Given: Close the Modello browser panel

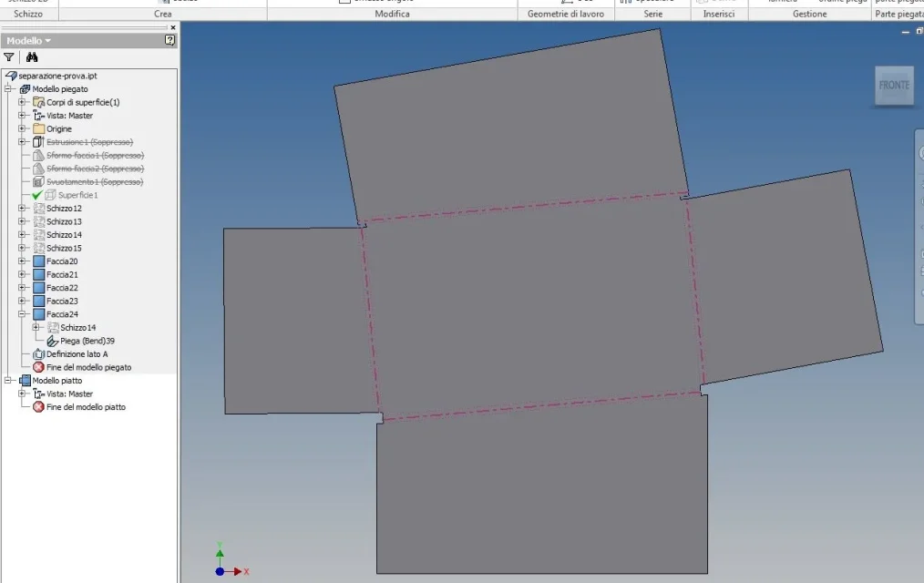Looking at the screenshot, I should [172, 27].
